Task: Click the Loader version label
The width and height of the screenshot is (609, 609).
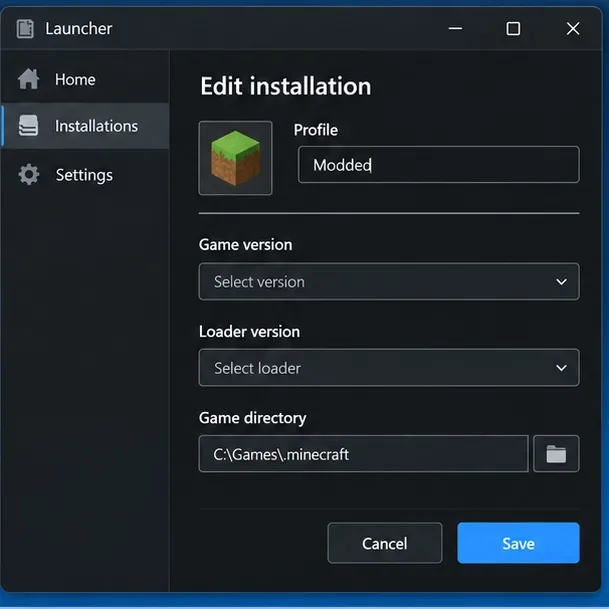Action: (249, 332)
